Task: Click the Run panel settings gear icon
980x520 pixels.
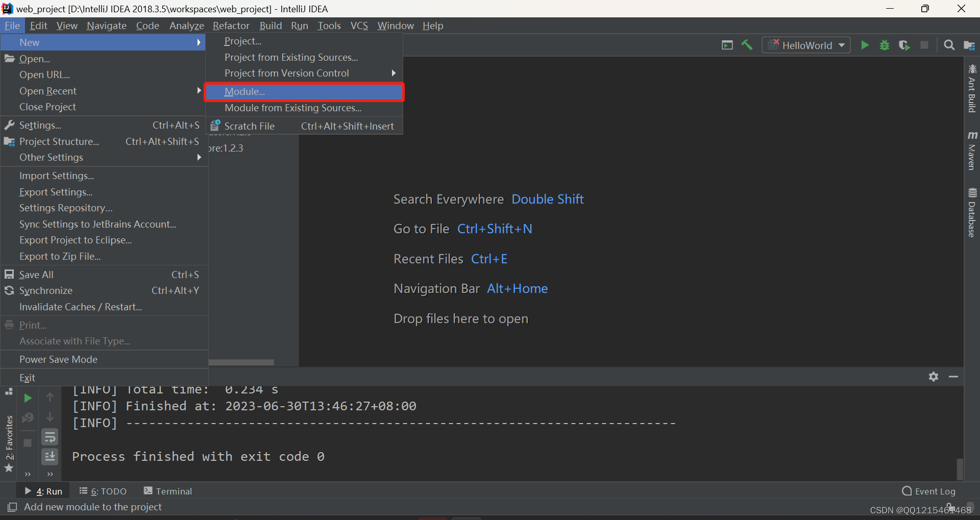Action: [934, 377]
